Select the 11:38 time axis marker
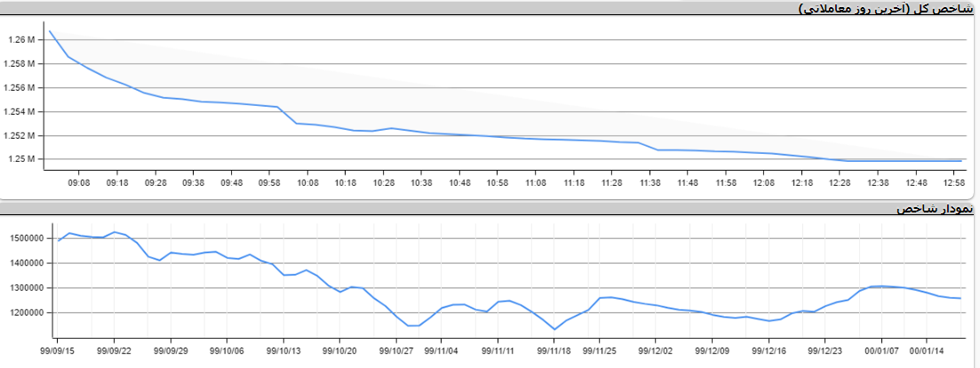980x368 pixels. [649, 182]
